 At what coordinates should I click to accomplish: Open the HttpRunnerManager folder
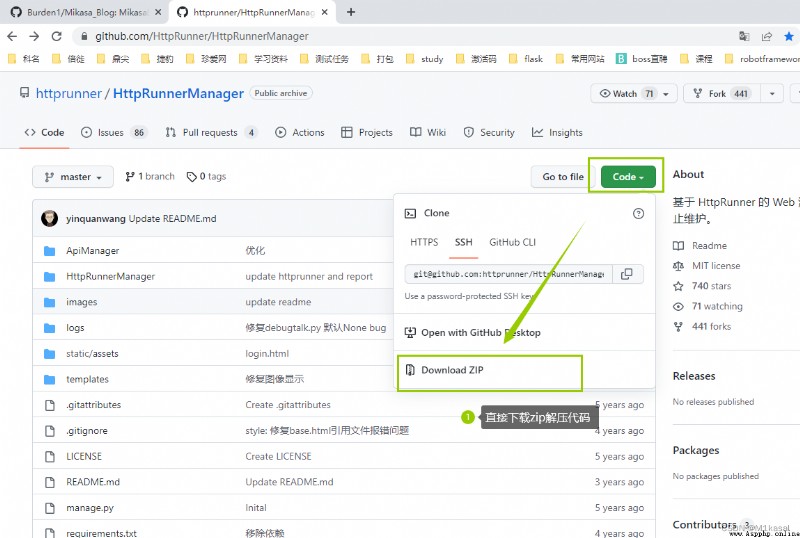click(x=110, y=277)
